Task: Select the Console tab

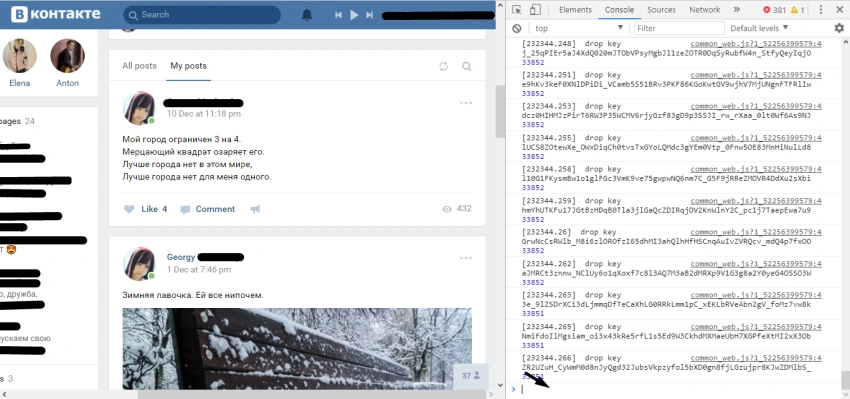Action: click(620, 10)
